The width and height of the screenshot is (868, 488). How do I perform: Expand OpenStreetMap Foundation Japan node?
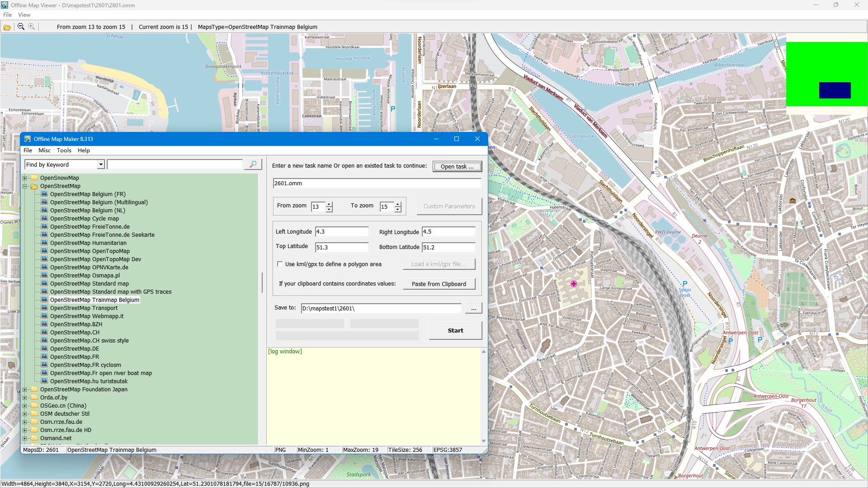point(25,389)
